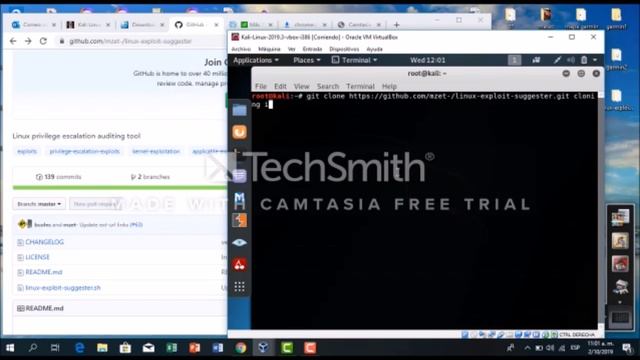Open Microsoft Store from the taskbar
Viewport: 640px width, 360px height.
point(125,348)
